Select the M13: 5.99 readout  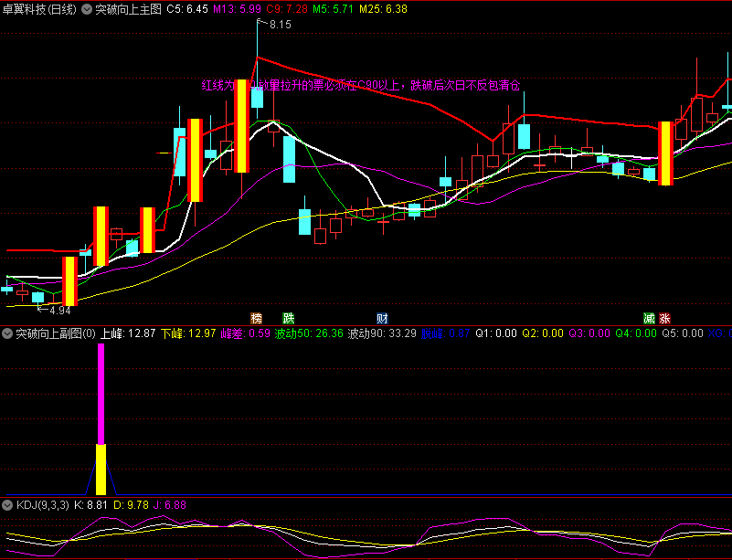tap(238, 9)
